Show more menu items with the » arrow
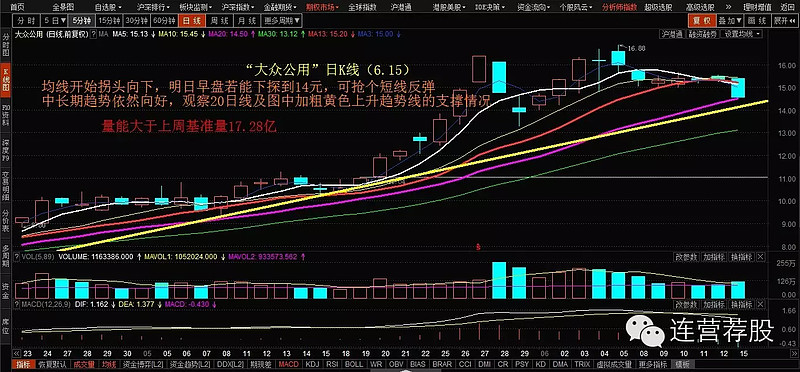This screenshot has height=372, width=800. pos(728,8)
